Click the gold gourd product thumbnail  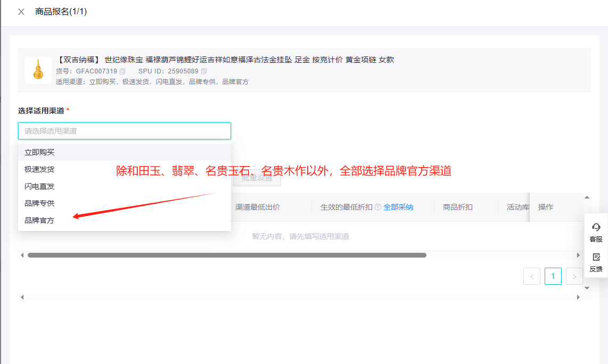pos(38,70)
